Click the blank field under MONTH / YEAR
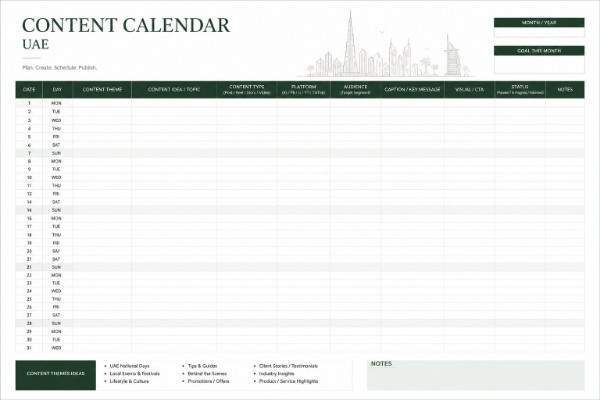This screenshot has height=400, width=600. coord(539,32)
